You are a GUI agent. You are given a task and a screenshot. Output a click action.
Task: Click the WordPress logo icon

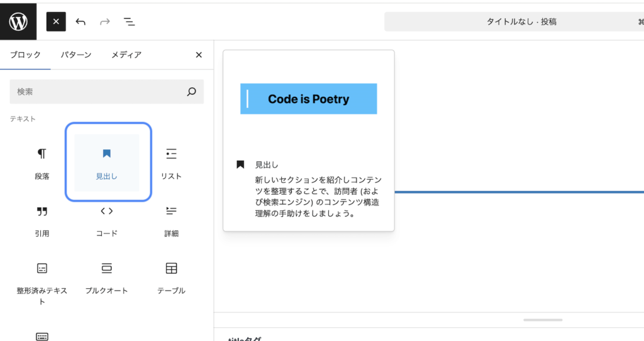pyautogui.click(x=18, y=22)
